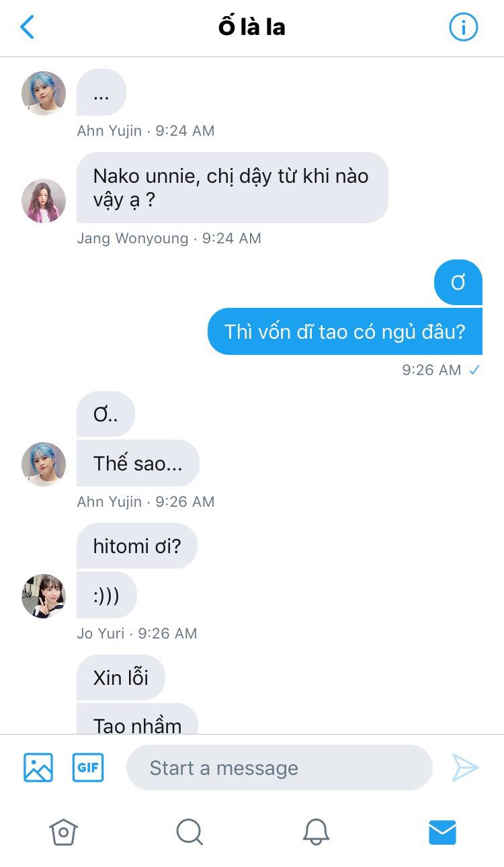Viewport: 504px width, 867px height.
Task: Tap Jang Wonyoung's avatar
Action: (x=44, y=201)
